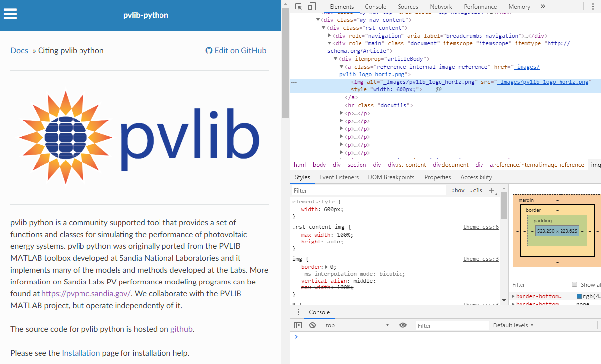Expand the border shorthand value triangle
The height and width of the screenshot is (364, 601).
click(327, 267)
